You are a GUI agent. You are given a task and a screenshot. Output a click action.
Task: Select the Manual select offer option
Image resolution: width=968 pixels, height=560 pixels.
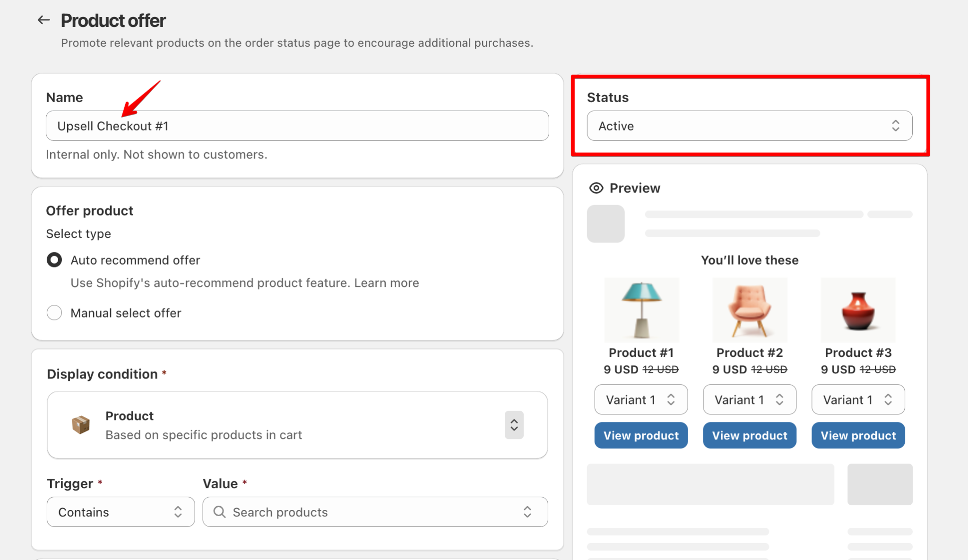54,312
